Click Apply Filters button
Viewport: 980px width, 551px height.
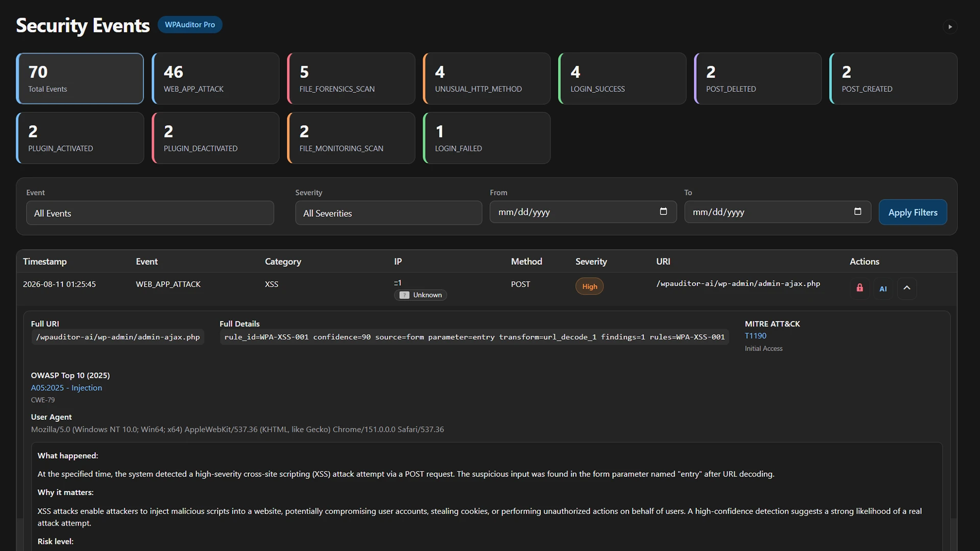pos(913,212)
